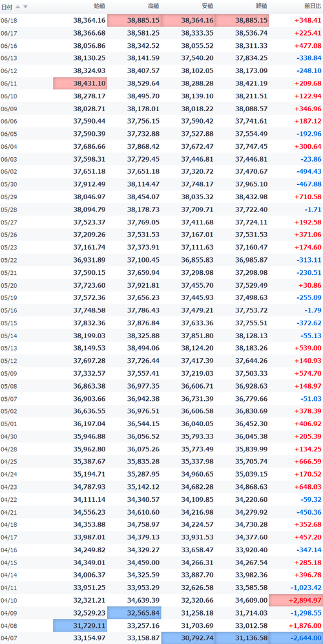Click closing value 37,503.33

coord(251,373)
